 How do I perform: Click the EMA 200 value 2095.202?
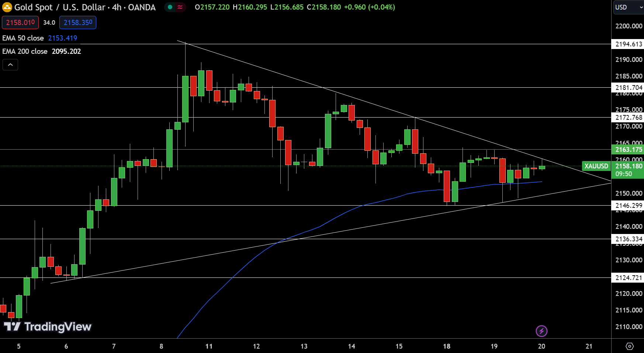click(x=66, y=51)
